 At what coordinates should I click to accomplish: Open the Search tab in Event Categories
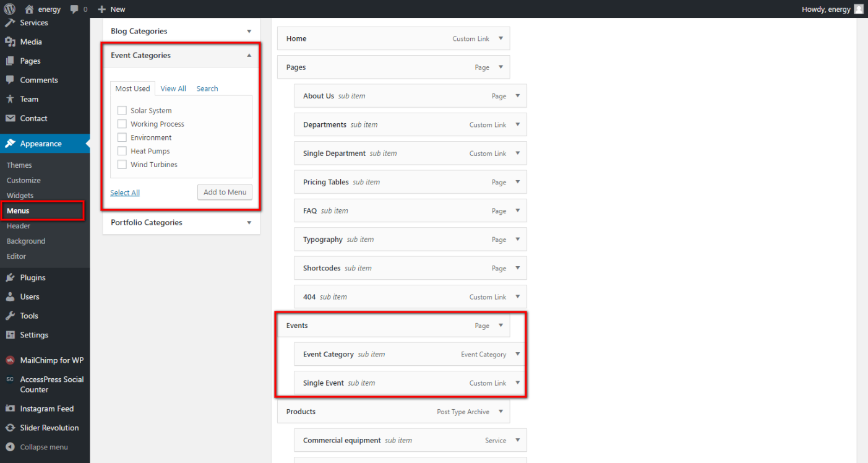click(x=207, y=89)
